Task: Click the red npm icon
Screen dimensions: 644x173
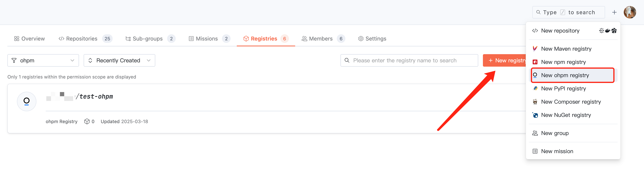Action: tap(535, 62)
